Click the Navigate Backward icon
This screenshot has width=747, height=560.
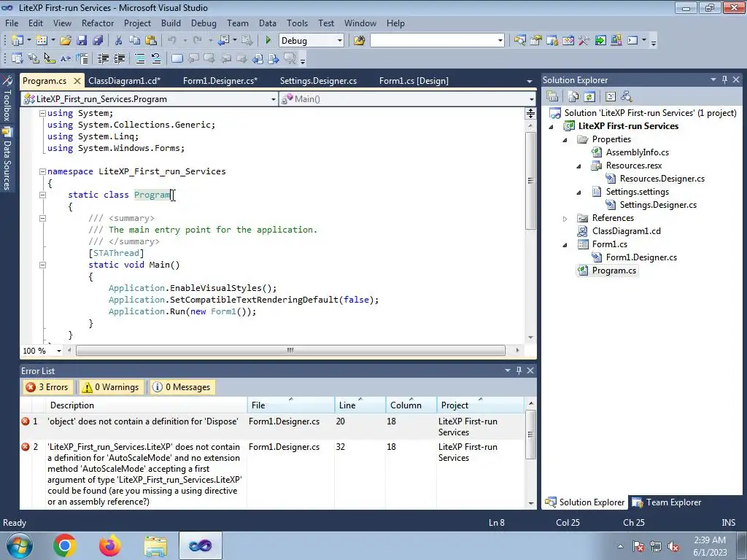(x=225, y=41)
